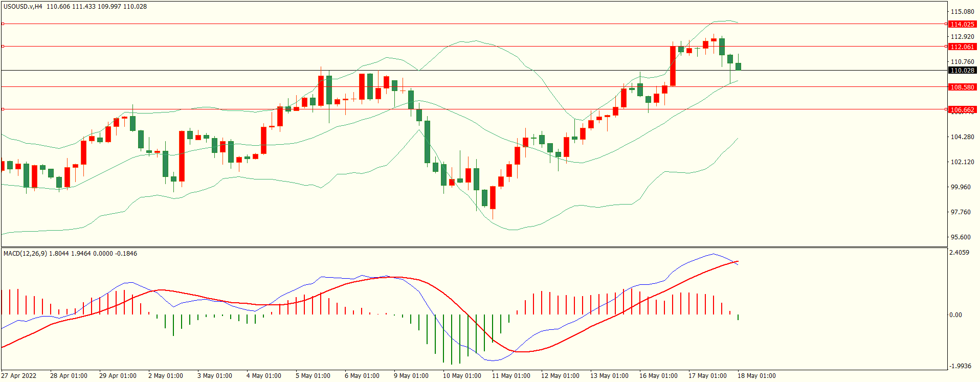
Task: Click the -1.9936 MACD scale minimum
Action: click(x=960, y=366)
